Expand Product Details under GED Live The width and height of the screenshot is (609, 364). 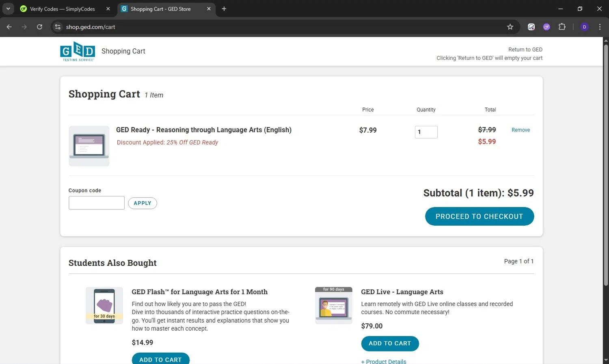pyautogui.click(x=384, y=361)
